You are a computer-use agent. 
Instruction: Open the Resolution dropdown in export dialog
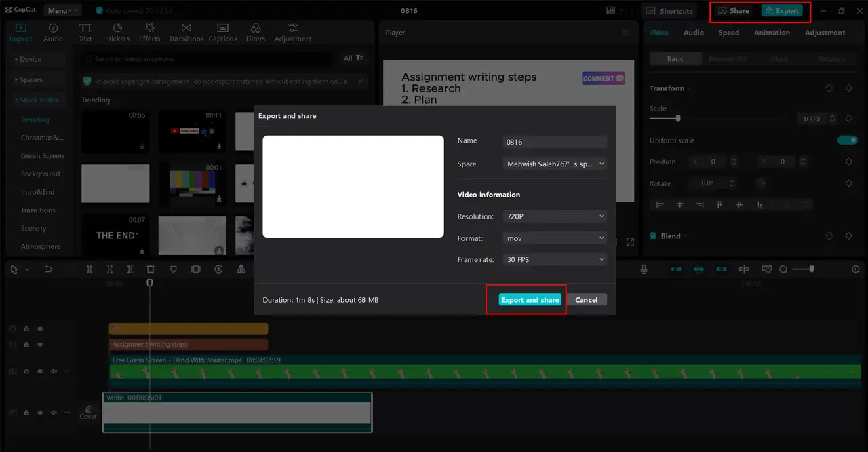pos(555,216)
